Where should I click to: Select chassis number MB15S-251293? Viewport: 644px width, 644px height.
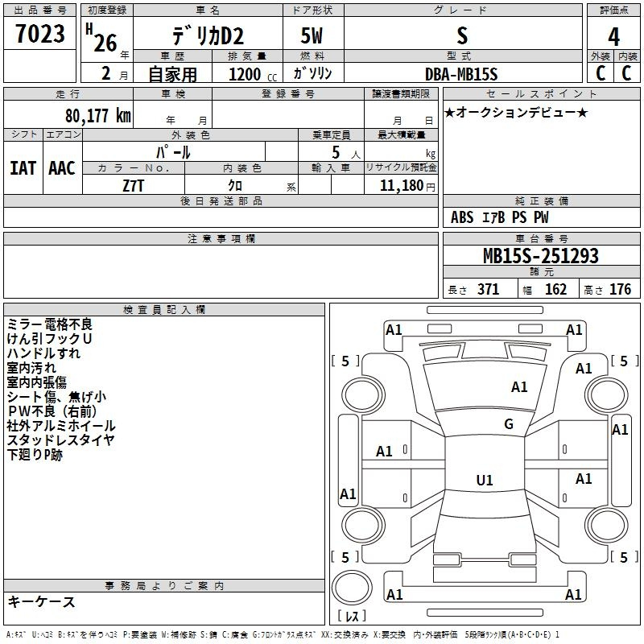[540, 256]
